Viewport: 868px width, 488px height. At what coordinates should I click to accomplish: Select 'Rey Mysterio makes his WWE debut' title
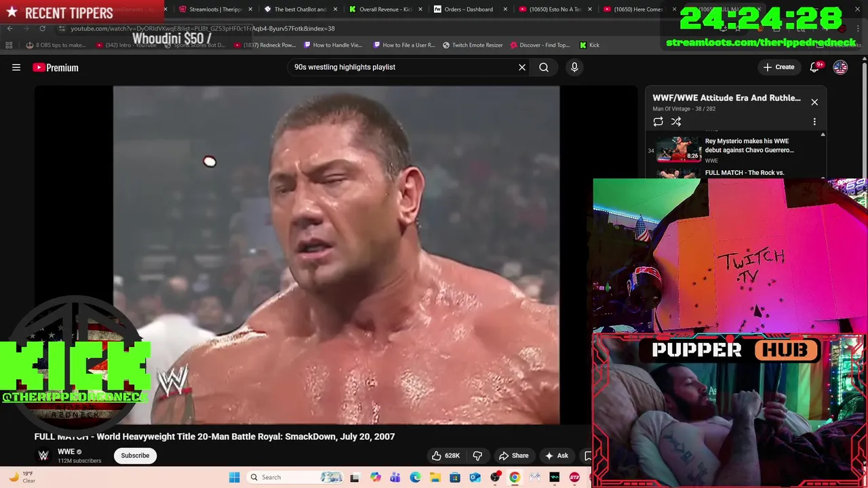(x=749, y=145)
